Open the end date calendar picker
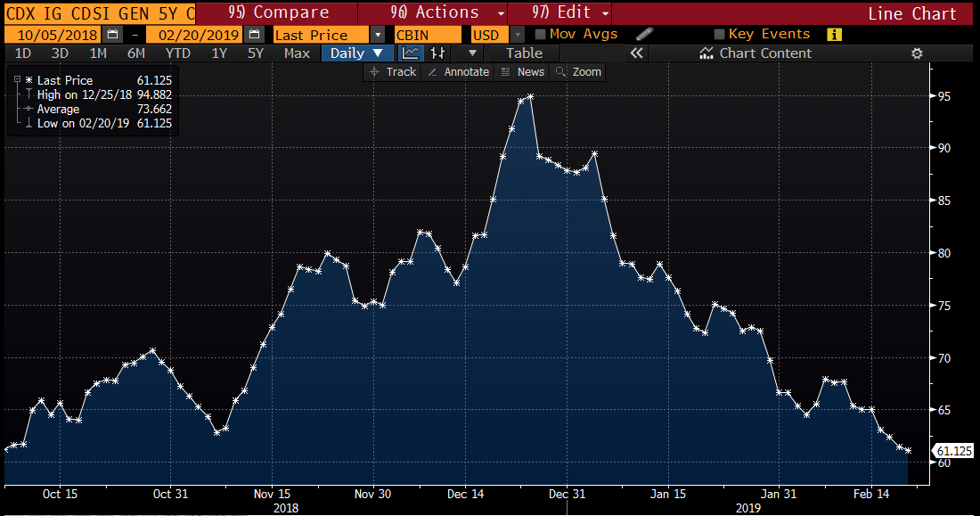Viewport: 980px width, 516px height. [x=254, y=35]
